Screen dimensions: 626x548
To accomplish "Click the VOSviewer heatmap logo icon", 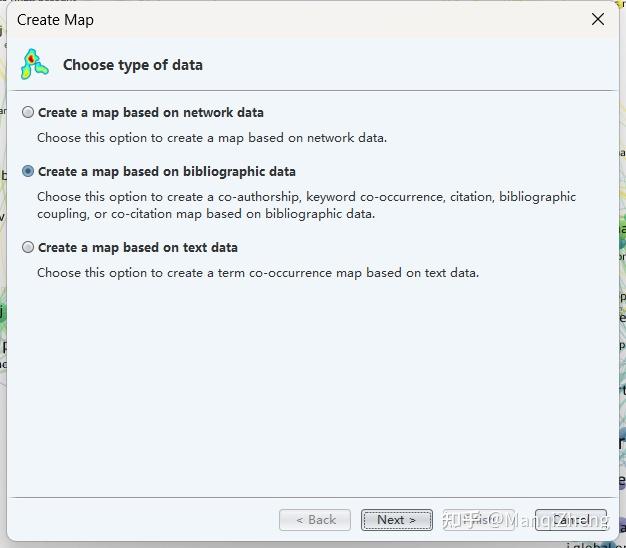I will click(35, 64).
